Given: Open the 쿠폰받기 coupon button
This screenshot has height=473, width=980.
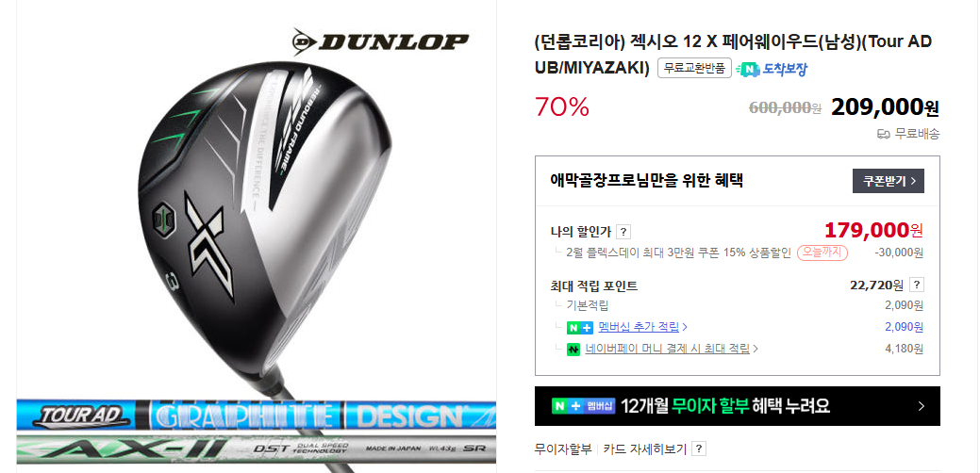Looking at the screenshot, I should pyautogui.click(x=889, y=181).
